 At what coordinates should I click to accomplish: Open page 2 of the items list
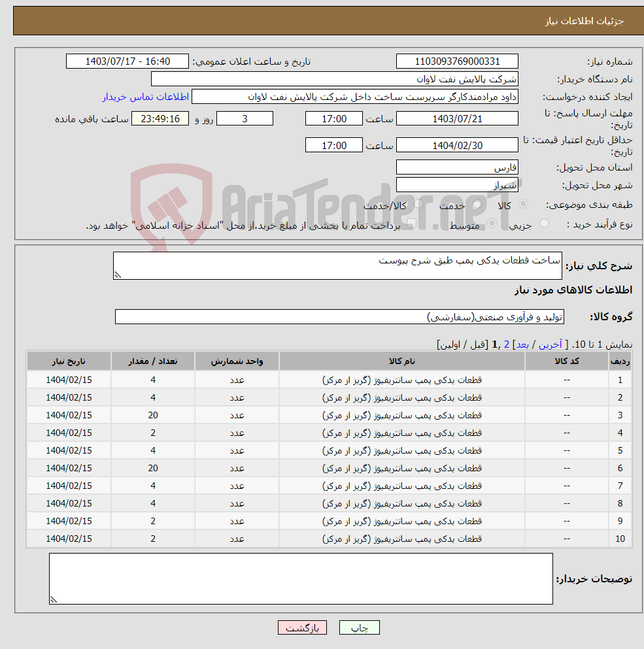tap(506, 344)
